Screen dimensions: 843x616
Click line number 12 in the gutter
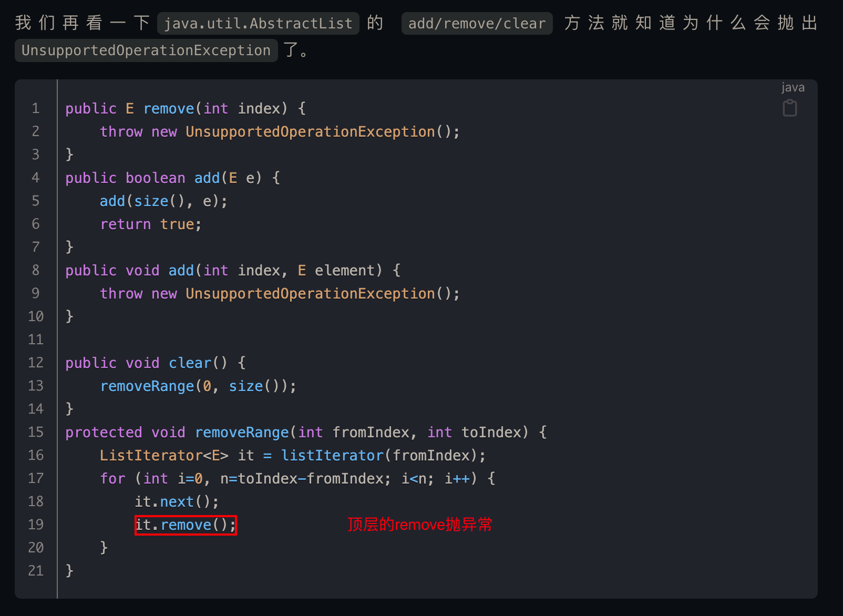pos(36,363)
